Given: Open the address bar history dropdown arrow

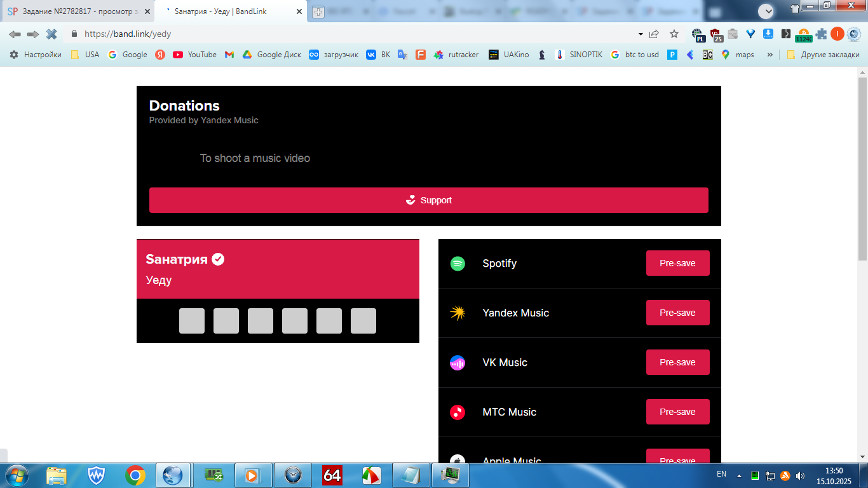Looking at the screenshot, I should pyautogui.click(x=640, y=34).
